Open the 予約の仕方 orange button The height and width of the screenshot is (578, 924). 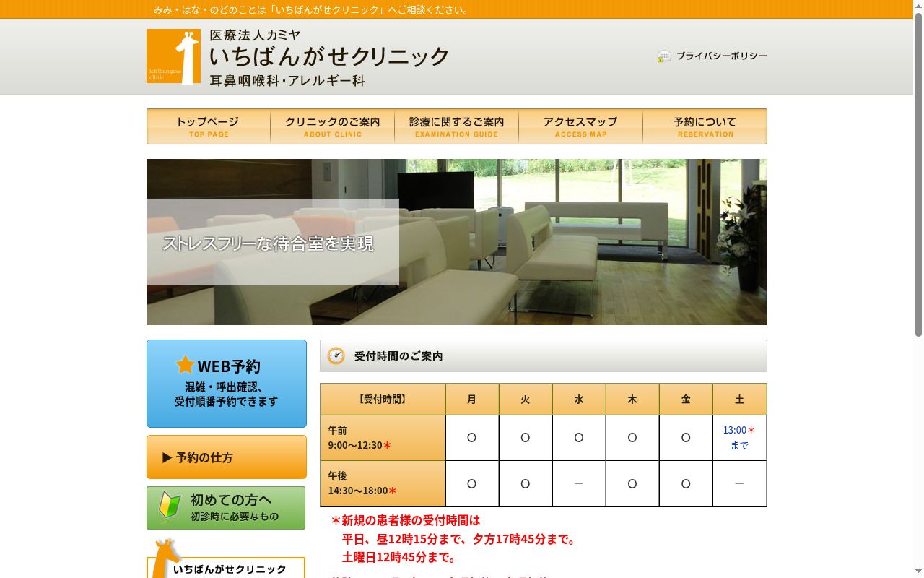click(227, 457)
